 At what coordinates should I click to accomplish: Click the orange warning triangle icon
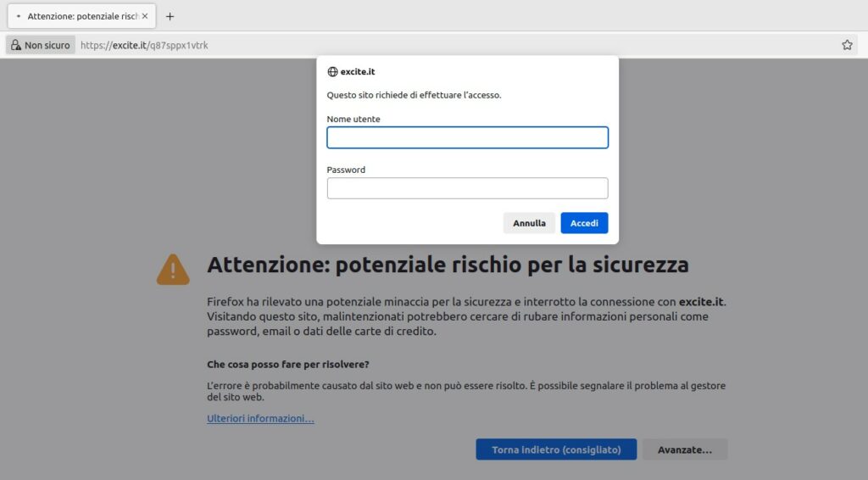pos(173,269)
